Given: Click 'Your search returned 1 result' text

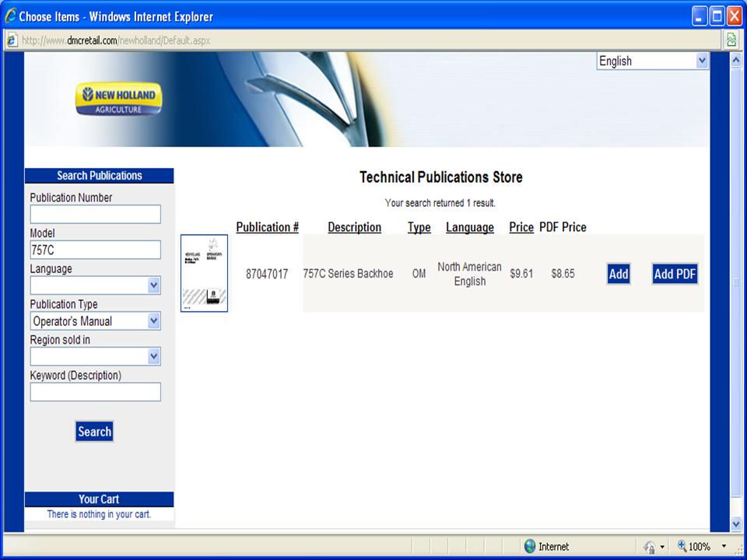Looking at the screenshot, I should click(x=440, y=203).
